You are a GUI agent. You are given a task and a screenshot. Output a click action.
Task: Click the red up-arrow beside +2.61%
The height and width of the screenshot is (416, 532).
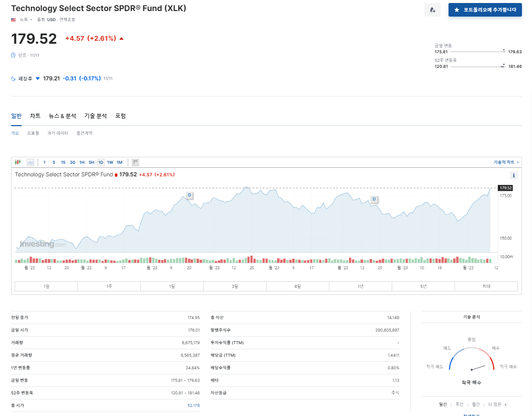point(122,39)
